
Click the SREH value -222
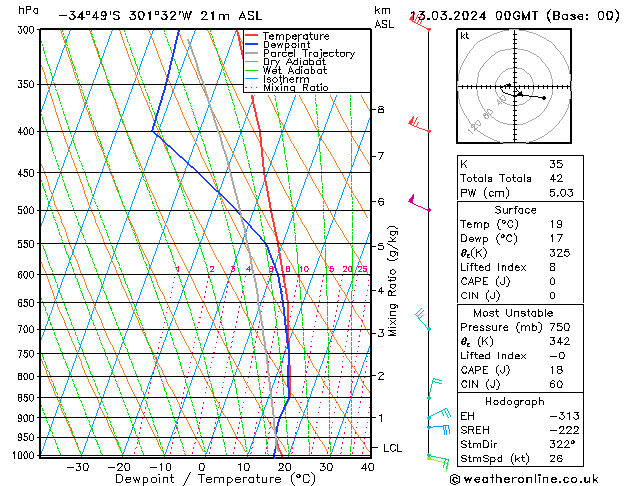coord(564,431)
